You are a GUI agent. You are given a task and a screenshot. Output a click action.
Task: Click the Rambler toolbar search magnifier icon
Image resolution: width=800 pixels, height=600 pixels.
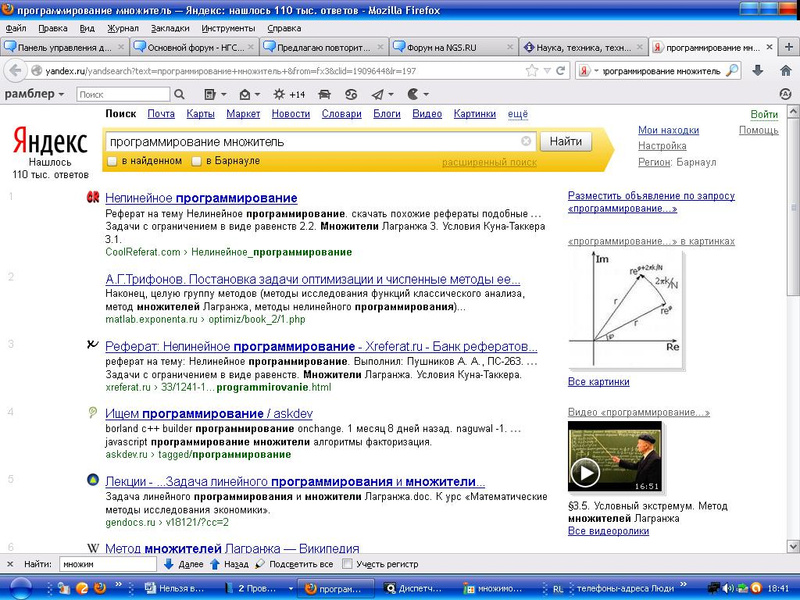pyautogui.click(x=178, y=94)
